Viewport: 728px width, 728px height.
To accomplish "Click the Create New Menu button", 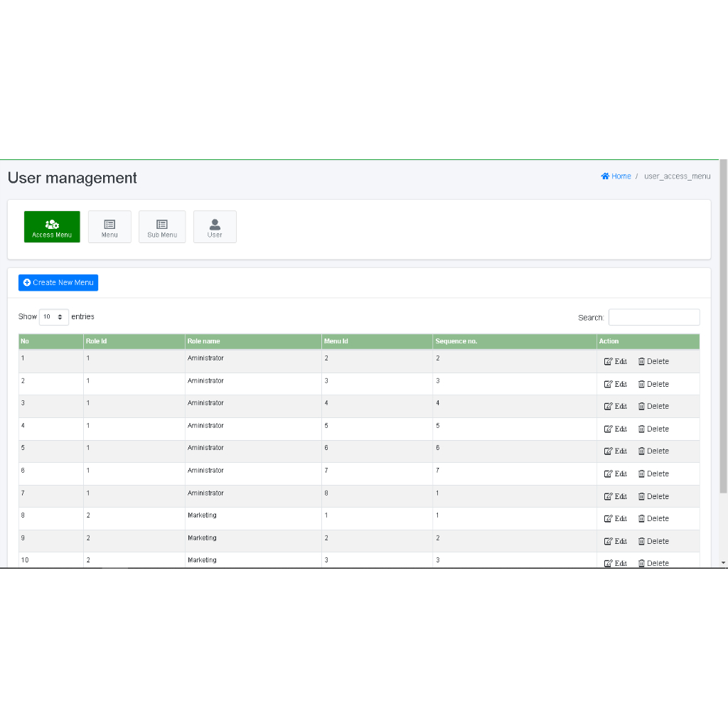I will (58, 282).
